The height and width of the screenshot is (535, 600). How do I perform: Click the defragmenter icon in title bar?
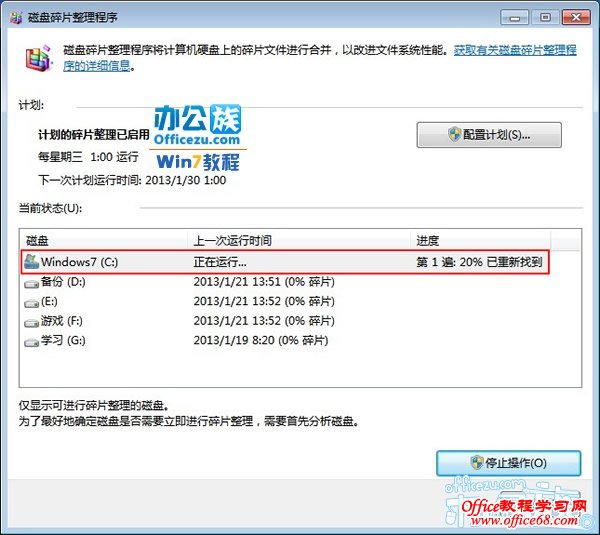[16, 17]
